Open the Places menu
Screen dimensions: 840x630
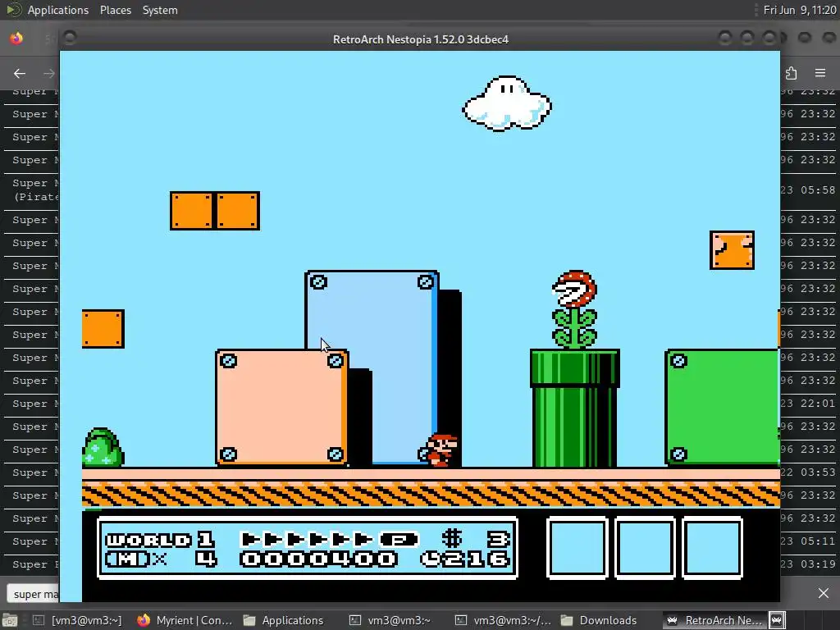pyautogui.click(x=115, y=10)
